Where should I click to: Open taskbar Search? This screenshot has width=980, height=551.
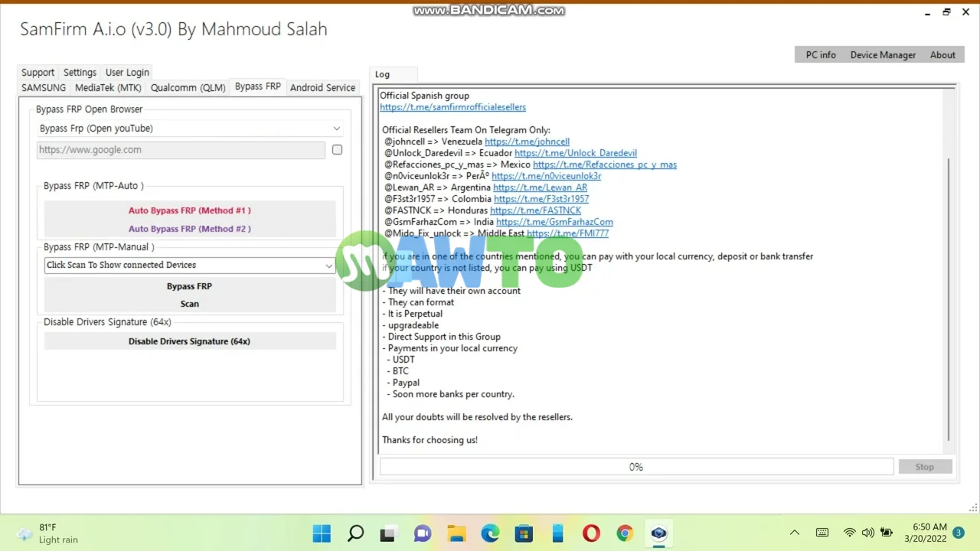click(x=355, y=533)
